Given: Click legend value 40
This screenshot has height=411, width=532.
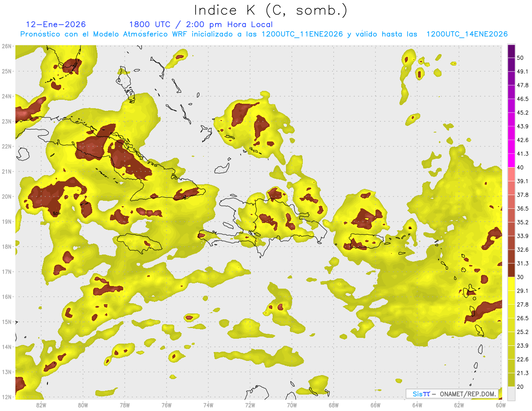Looking at the screenshot, I should tap(521, 168).
